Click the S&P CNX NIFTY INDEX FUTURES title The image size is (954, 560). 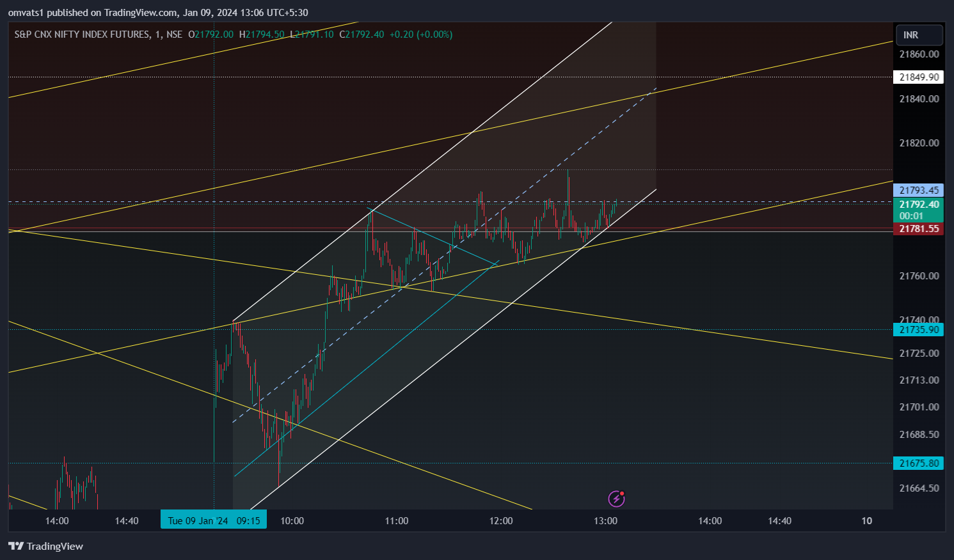(82, 35)
